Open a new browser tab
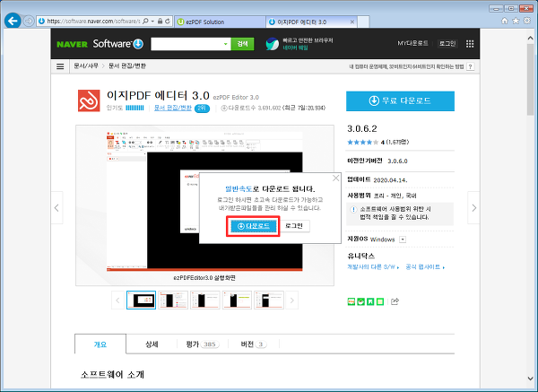 click(363, 22)
